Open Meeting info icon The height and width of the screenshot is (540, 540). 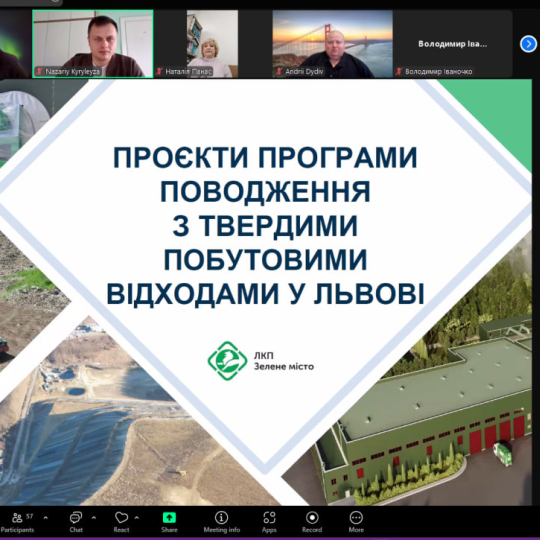221,517
